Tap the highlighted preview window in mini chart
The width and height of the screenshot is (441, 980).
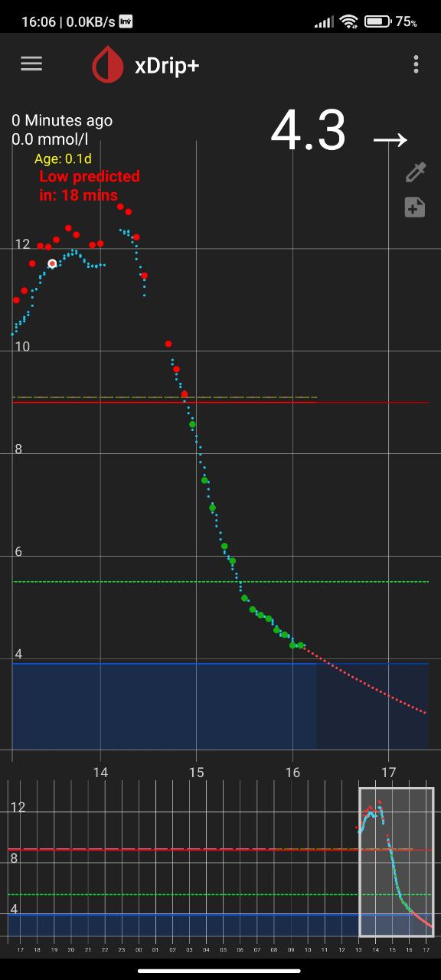tap(396, 861)
